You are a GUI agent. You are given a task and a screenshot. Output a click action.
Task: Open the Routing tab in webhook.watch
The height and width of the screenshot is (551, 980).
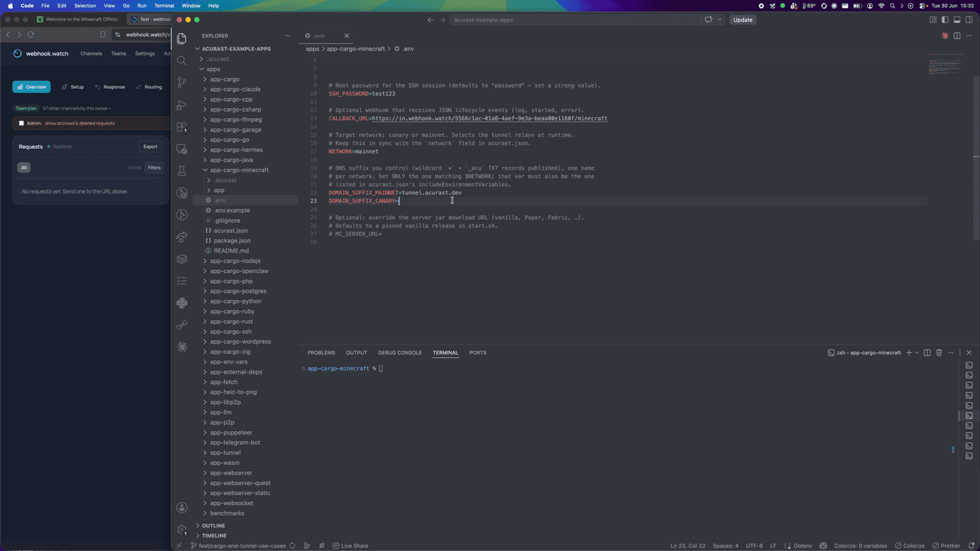click(149, 87)
